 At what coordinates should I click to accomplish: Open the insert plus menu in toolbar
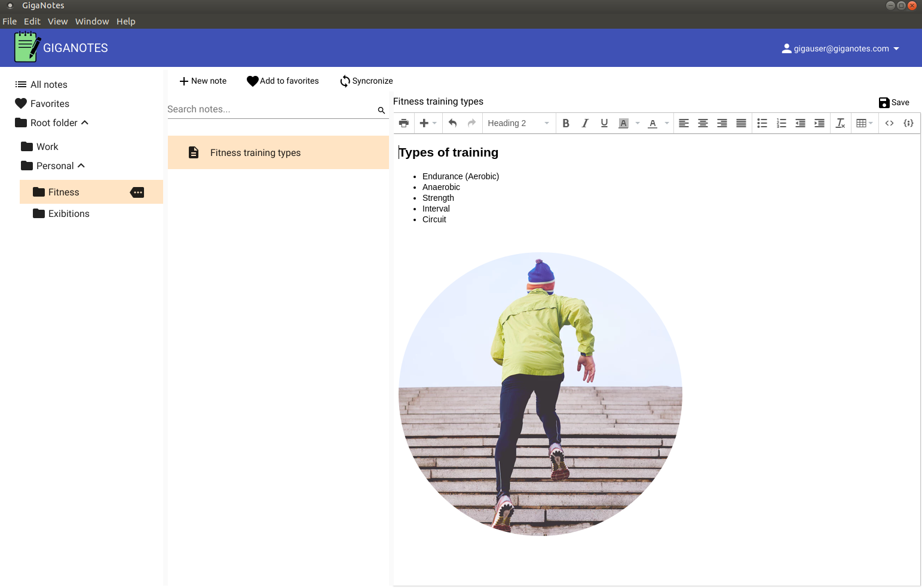pyautogui.click(x=428, y=123)
